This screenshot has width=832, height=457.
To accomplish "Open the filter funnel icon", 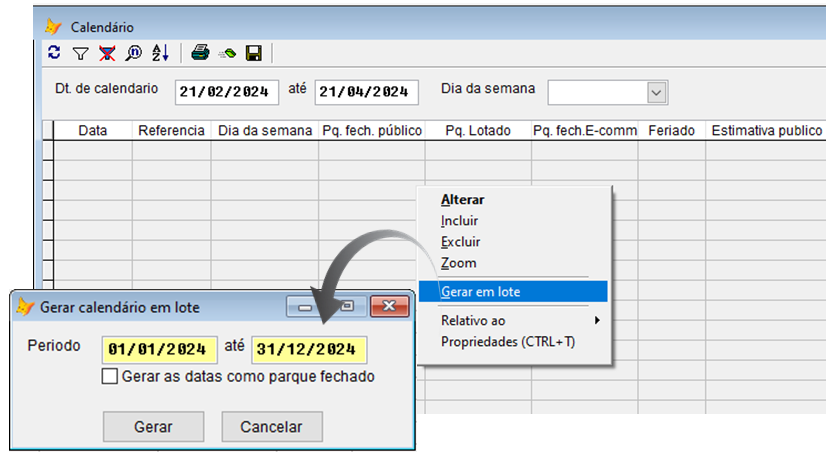I will (81, 53).
